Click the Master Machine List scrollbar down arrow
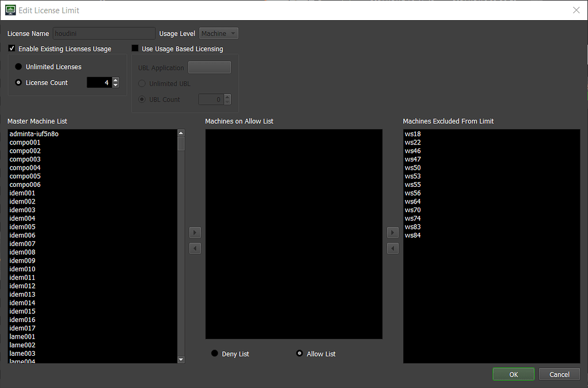The width and height of the screenshot is (588, 388). coord(181,359)
